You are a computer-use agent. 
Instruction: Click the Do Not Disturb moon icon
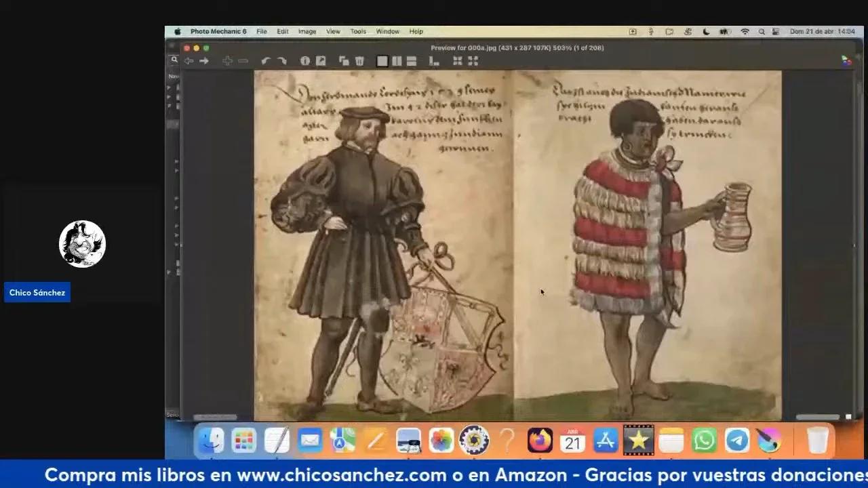click(x=706, y=31)
